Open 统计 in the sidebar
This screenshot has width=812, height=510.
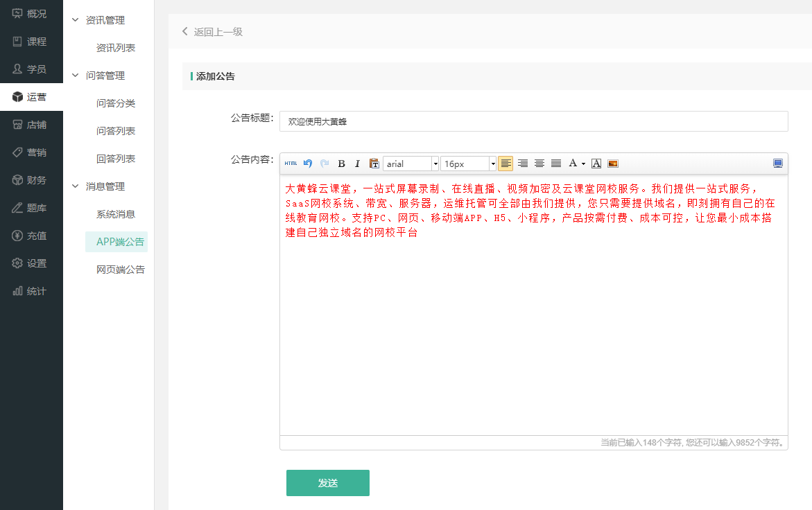[x=31, y=291]
